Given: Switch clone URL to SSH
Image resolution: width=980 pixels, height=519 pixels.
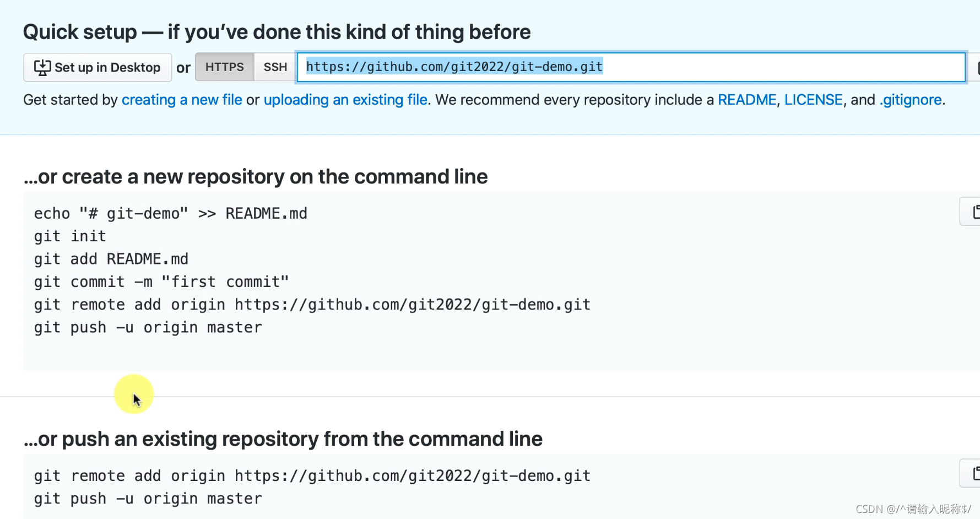Looking at the screenshot, I should tap(275, 67).
